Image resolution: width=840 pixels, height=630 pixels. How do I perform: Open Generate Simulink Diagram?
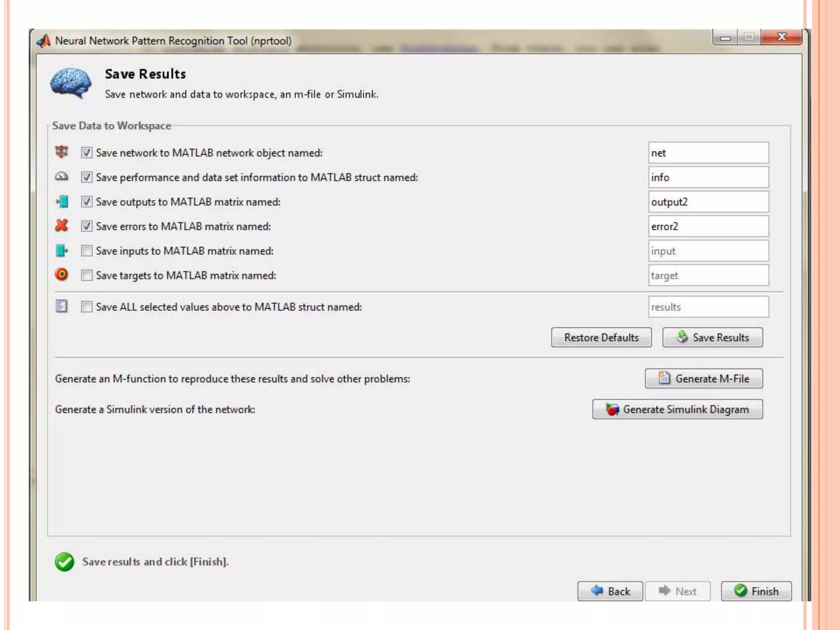pyautogui.click(x=678, y=409)
